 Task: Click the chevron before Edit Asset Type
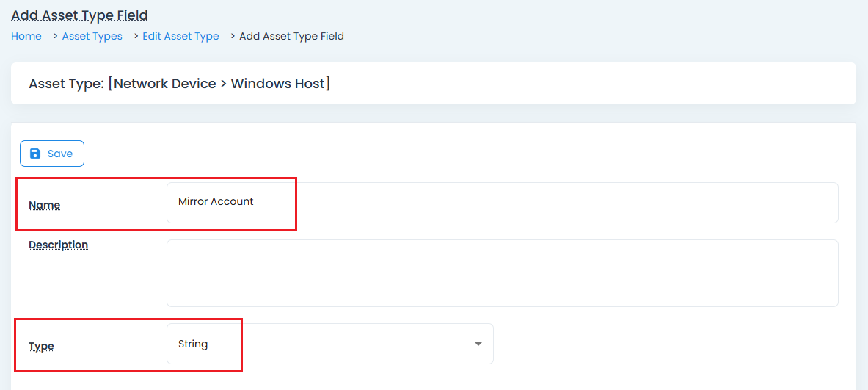[136, 36]
